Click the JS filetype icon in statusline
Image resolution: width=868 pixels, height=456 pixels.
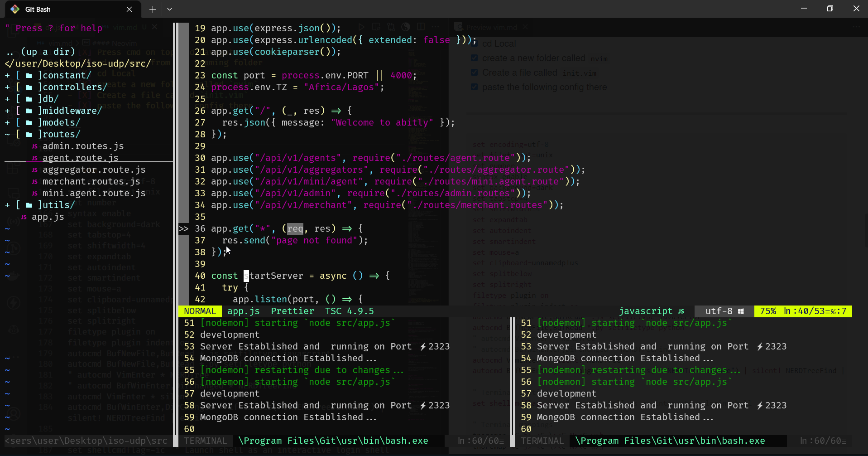point(681,311)
